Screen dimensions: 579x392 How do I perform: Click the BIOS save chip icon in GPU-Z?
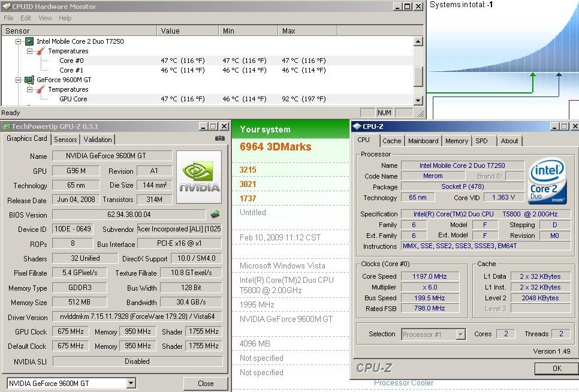215,214
